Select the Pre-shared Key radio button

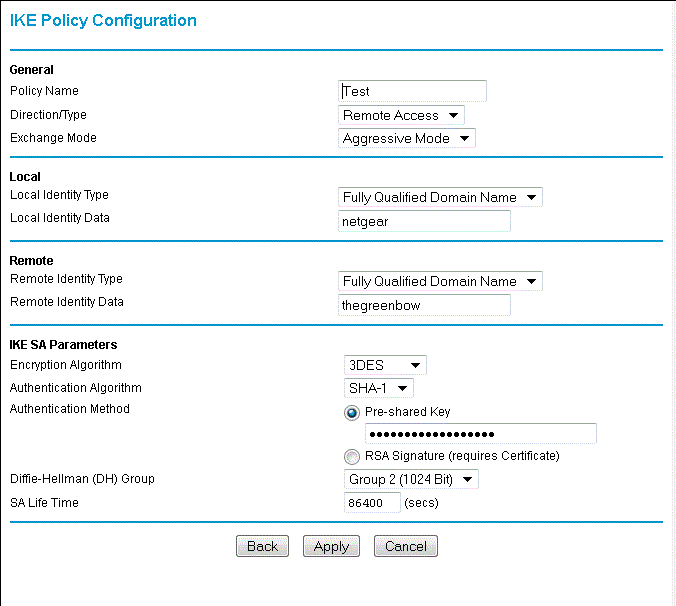tap(352, 413)
